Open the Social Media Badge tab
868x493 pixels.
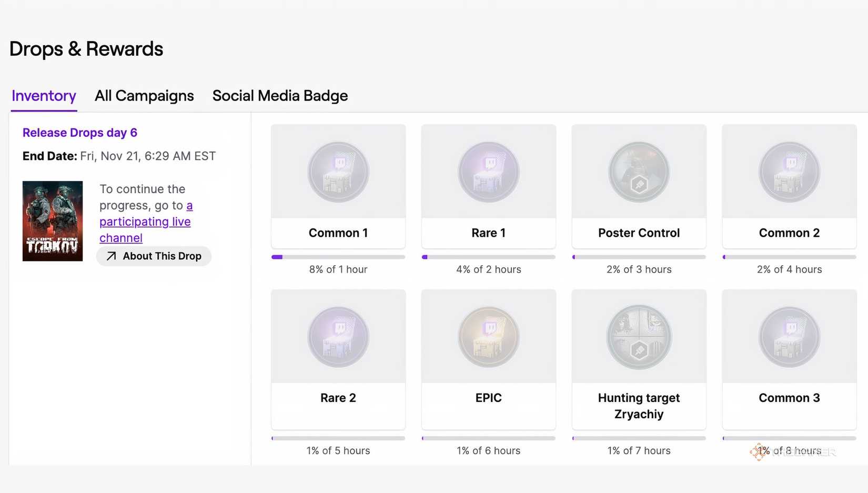[280, 96]
